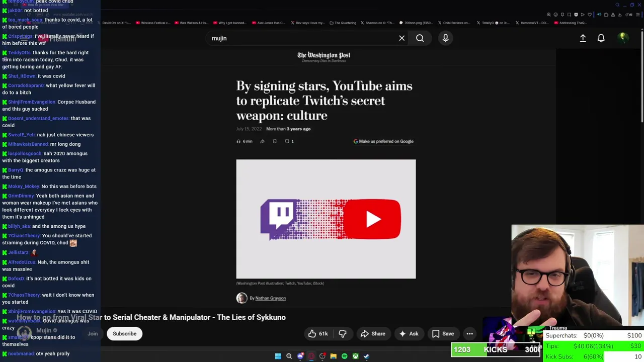Open the Windows Start button
This screenshot has height=362, width=644.
(x=278, y=356)
